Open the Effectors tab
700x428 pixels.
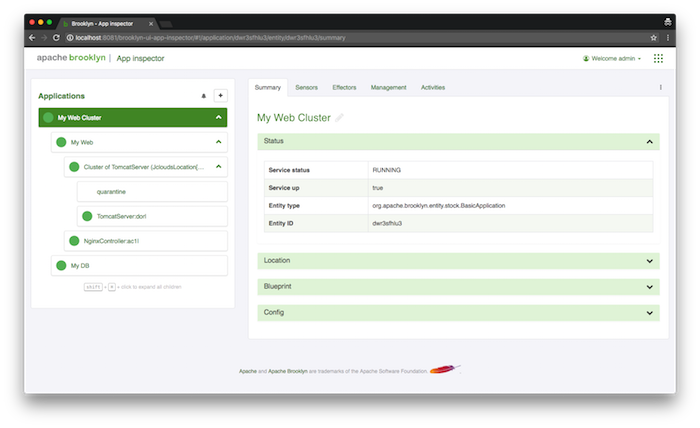tap(344, 88)
